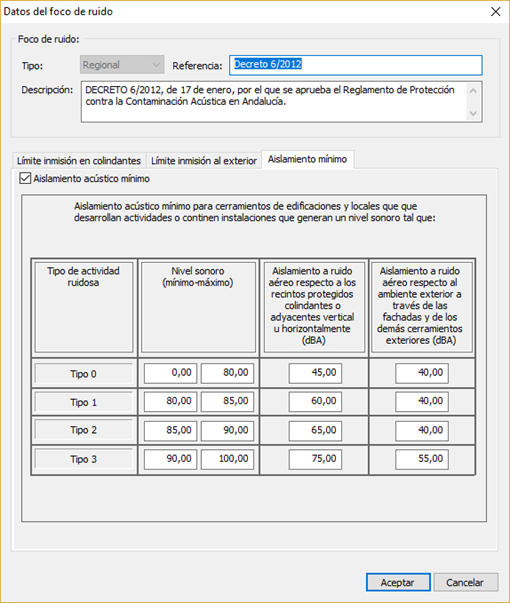The height and width of the screenshot is (603, 510).
Task: Select the Aislamiento mínimo tab
Action: point(308,159)
